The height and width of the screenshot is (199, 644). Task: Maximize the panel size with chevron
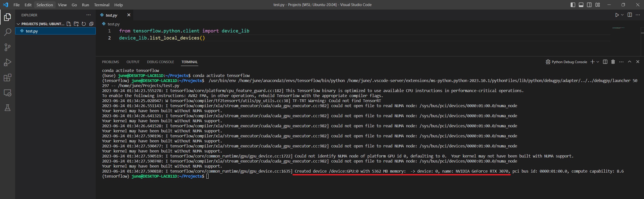630,62
